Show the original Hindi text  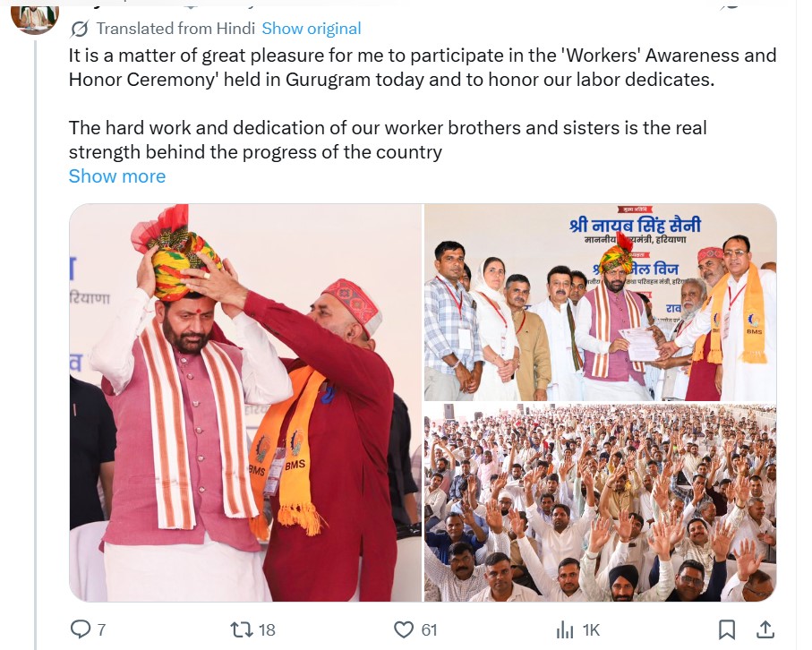312,29
